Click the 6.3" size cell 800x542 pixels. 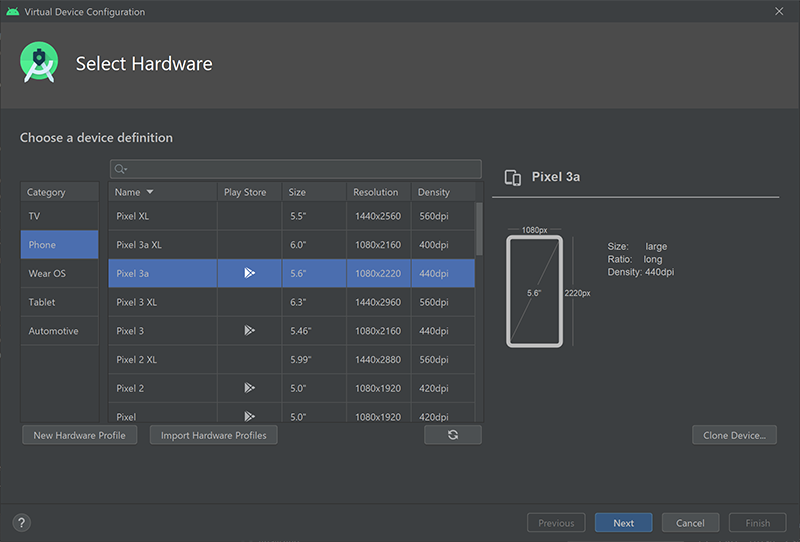coord(314,302)
